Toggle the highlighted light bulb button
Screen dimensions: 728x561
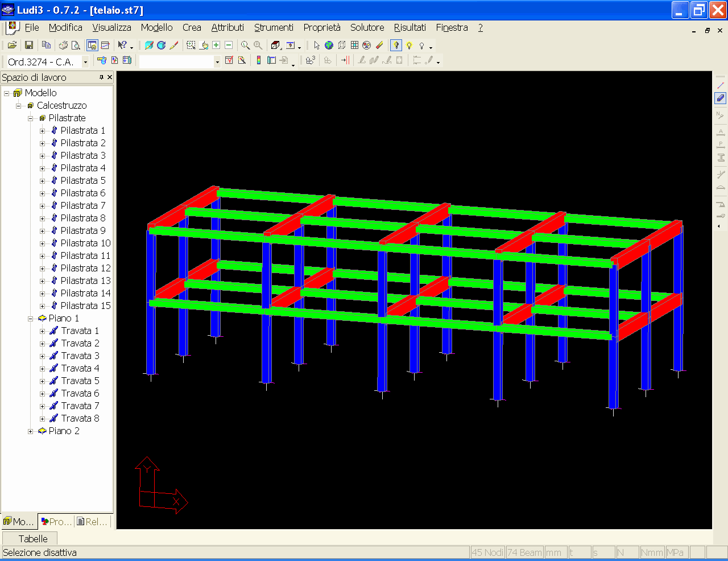(396, 45)
